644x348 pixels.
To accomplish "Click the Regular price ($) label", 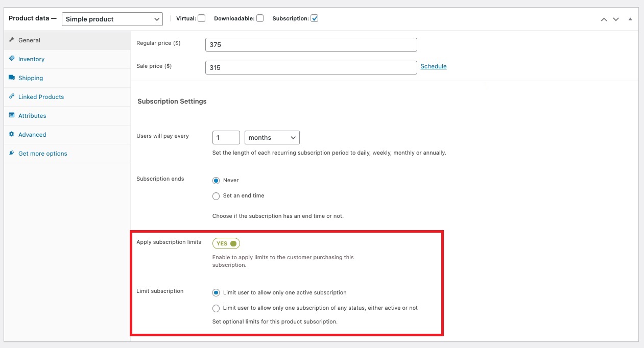I will coord(158,43).
